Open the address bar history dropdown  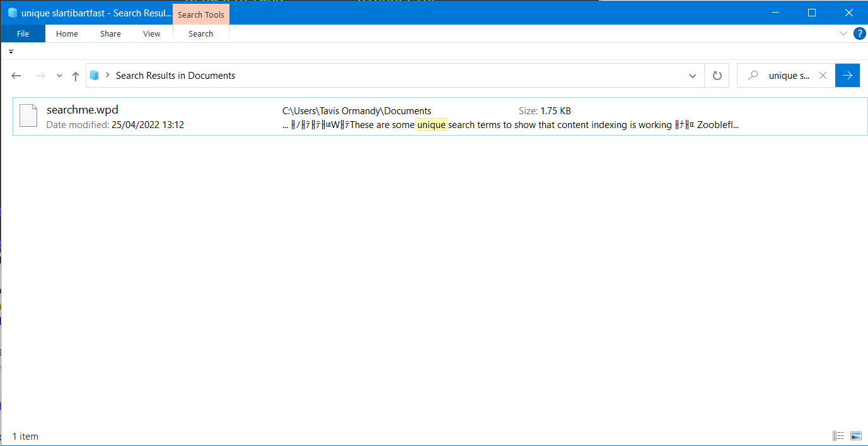(692, 75)
